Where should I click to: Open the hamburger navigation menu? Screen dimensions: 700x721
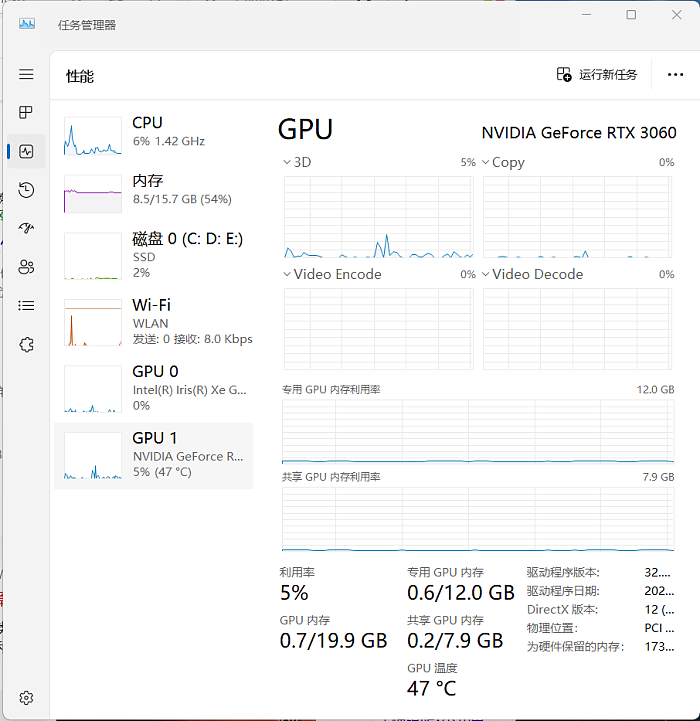(26, 74)
